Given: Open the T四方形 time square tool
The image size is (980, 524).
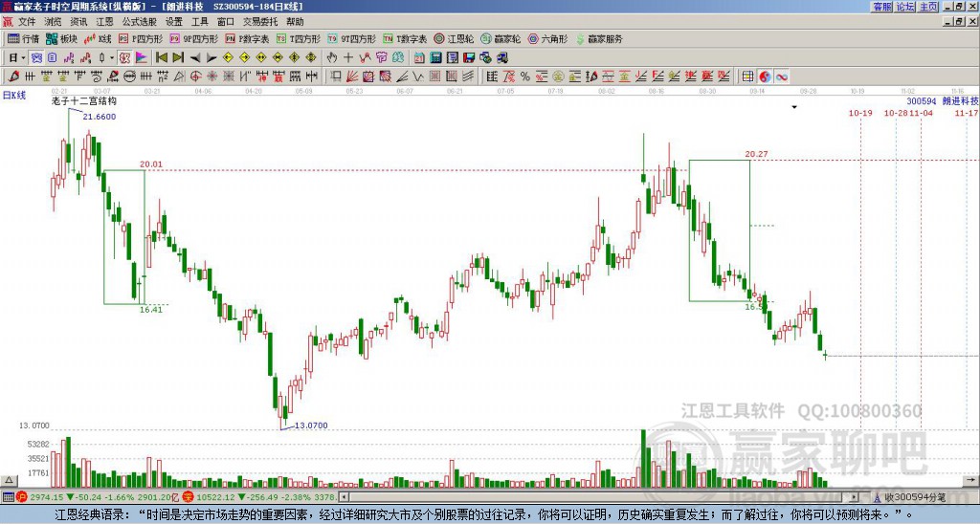Looking at the screenshot, I should click(299, 38).
